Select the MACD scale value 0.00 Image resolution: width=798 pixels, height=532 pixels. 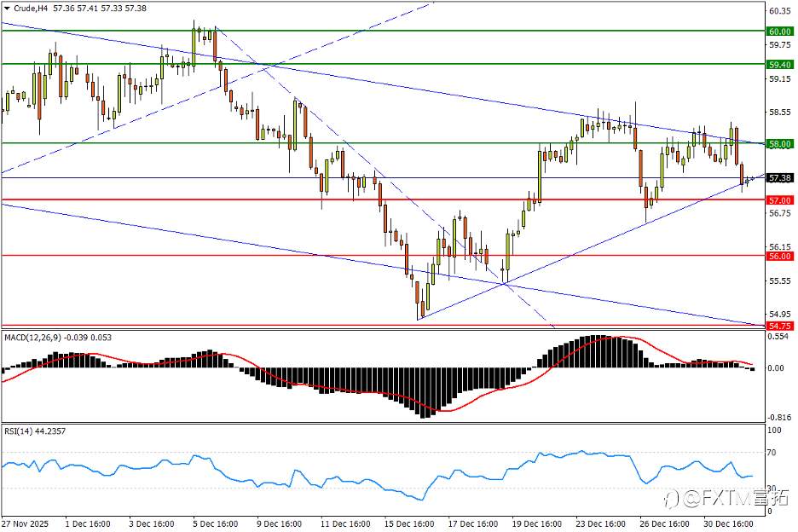(776, 368)
